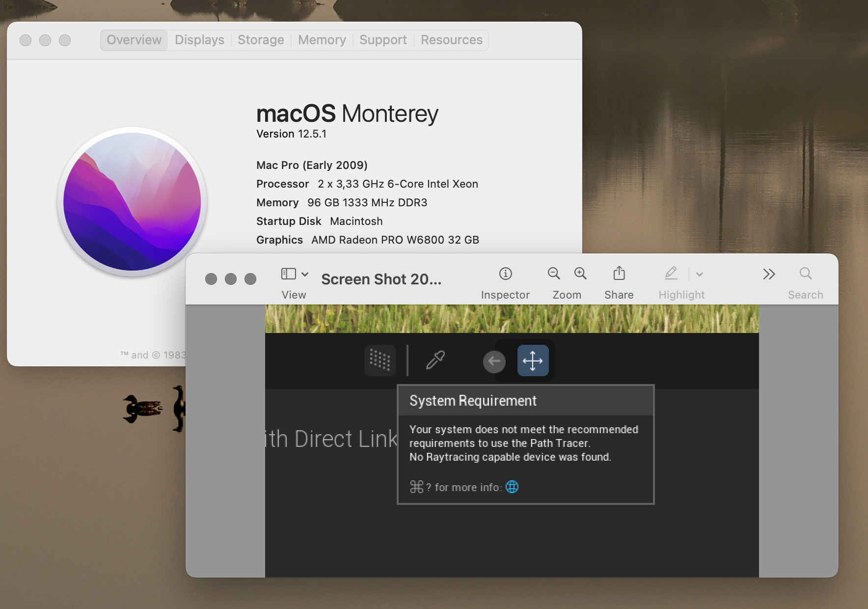Screen dimensions: 868x609
Task: Click the Share icon in Preview
Action: click(x=619, y=273)
